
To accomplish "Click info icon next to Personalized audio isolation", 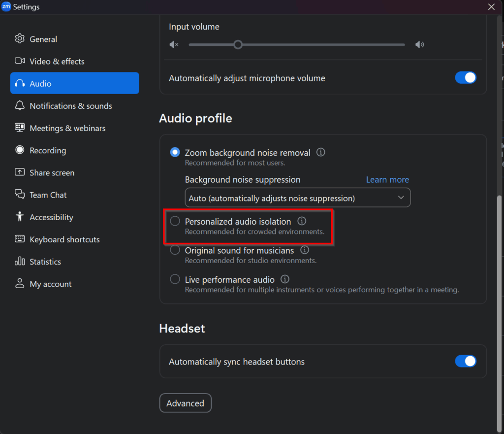I will (x=302, y=222).
